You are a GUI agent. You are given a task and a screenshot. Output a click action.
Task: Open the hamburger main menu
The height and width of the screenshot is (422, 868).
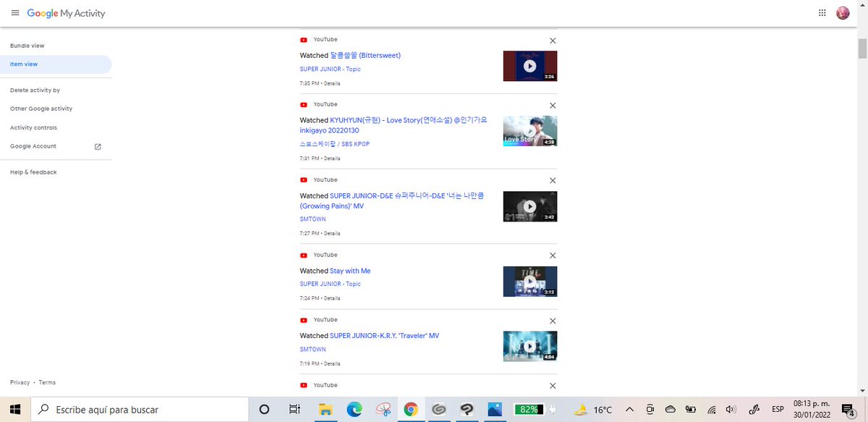pyautogui.click(x=15, y=13)
